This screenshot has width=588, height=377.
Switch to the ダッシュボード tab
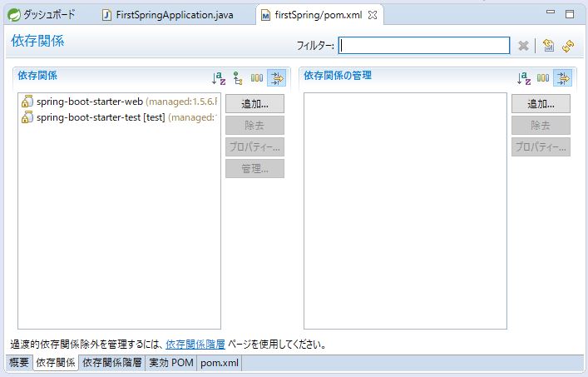[42, 15]
